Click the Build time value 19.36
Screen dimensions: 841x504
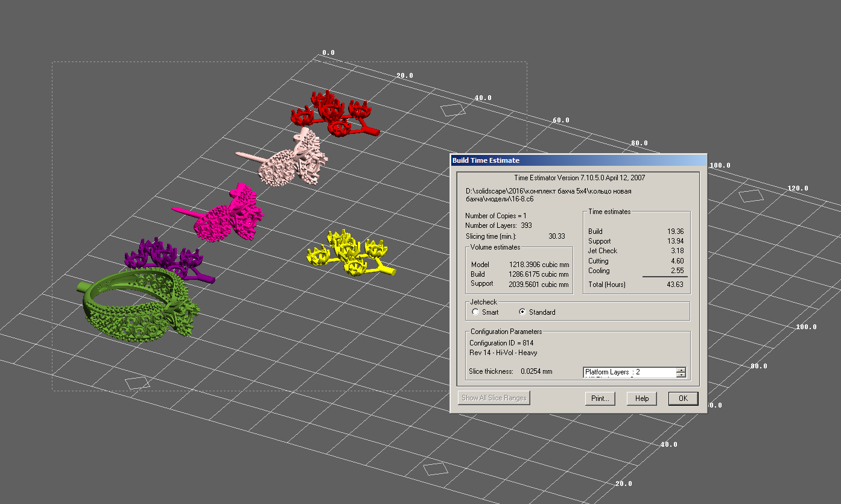pyautogui.click(x=675, y=232)
